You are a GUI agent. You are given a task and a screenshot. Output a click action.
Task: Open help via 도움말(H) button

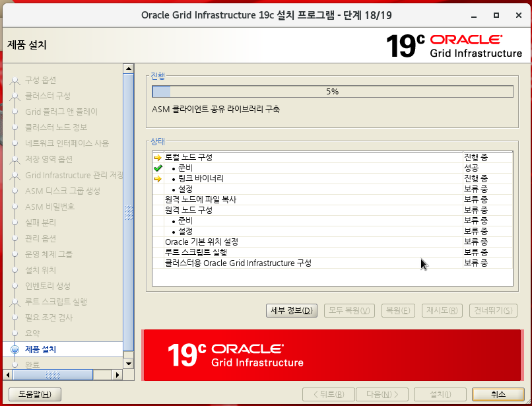34,394
